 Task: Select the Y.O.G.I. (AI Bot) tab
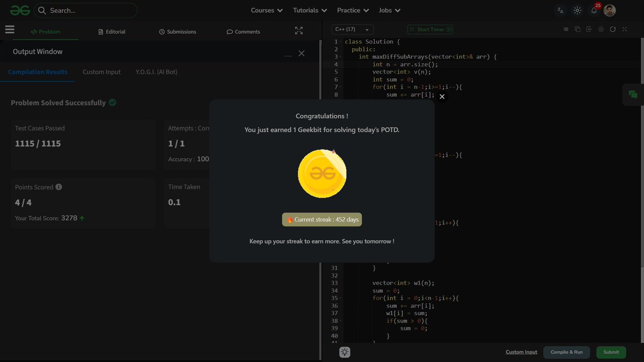click(157, 72)
